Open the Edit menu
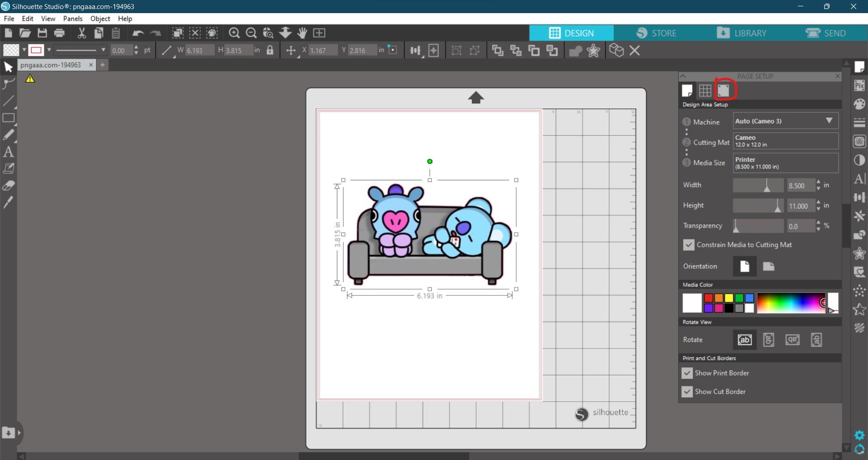 tap(28, 19)
